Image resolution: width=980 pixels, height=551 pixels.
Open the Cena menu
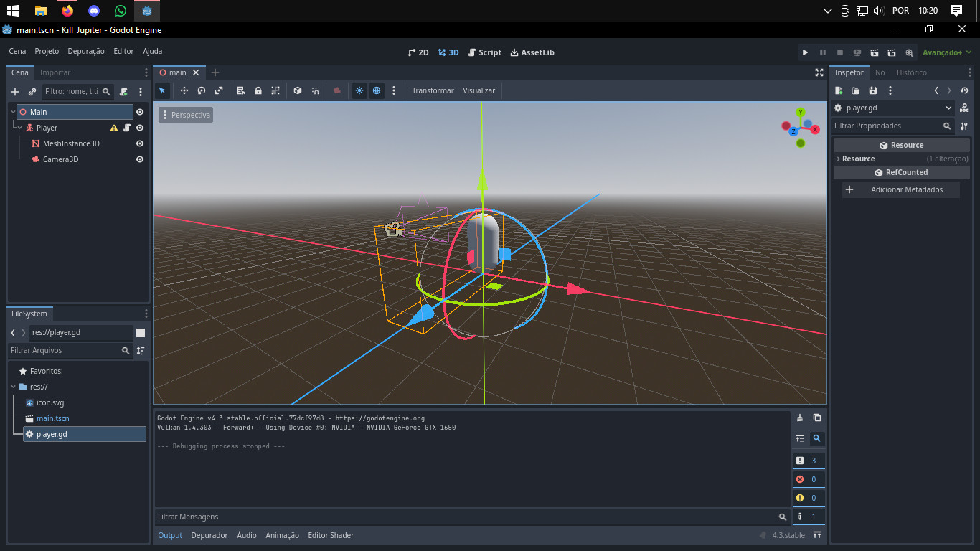click(17, 51)
